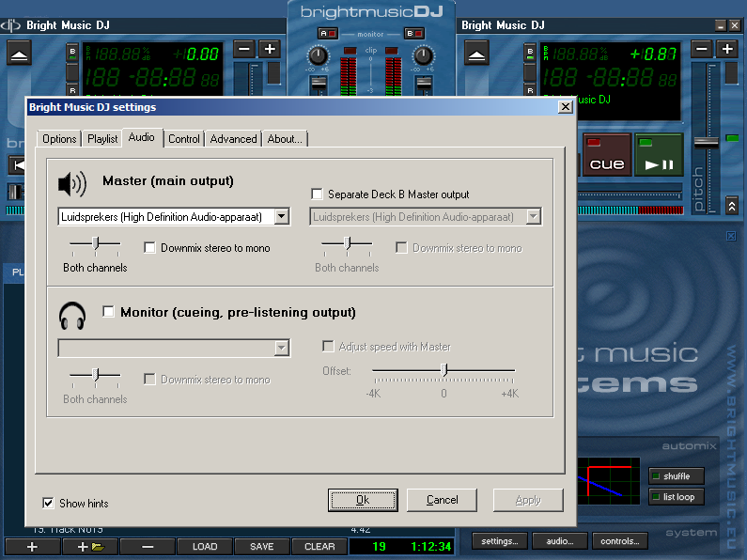The height and width of the screenshot is (560, 747).
Task: Open the About... tab
Action: (x=285, y=139)
